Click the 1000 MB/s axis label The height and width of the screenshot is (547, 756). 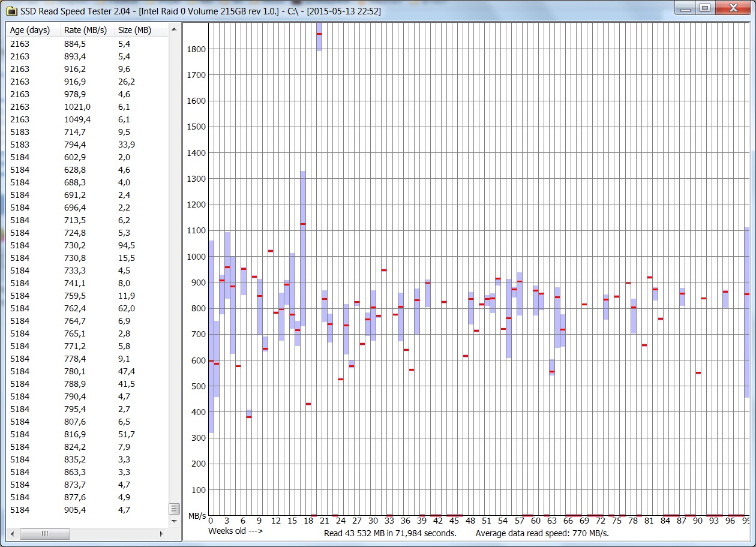coord(197,257)
